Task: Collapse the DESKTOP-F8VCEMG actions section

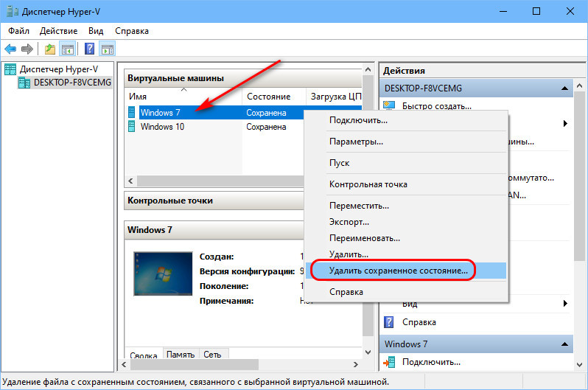Action: coord(564,88)
